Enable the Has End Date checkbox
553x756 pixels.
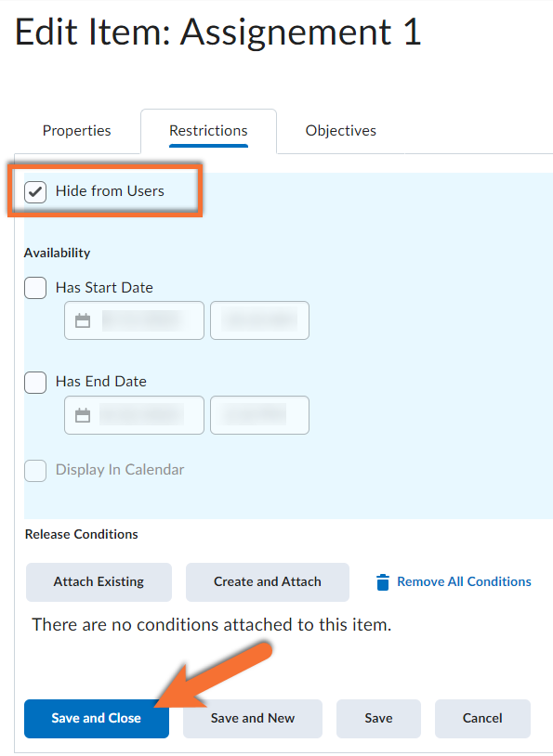coord(35,383)
